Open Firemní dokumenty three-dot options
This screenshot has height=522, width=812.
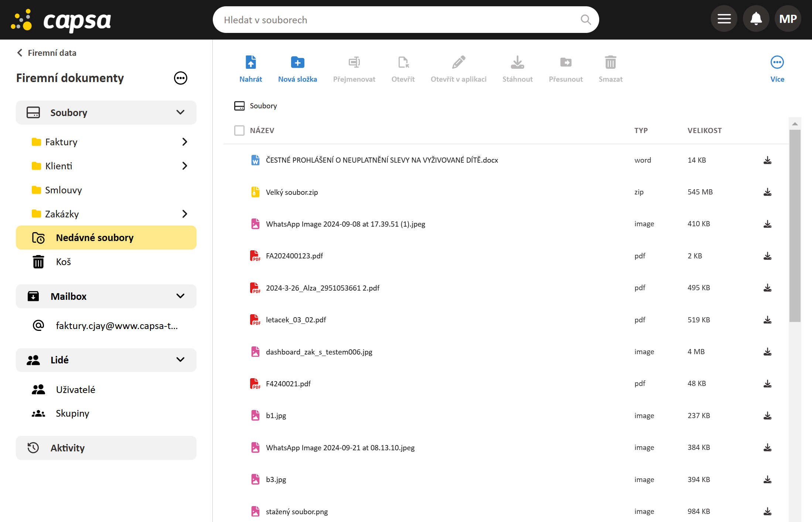pyautogui.click(x=180, y=78)
